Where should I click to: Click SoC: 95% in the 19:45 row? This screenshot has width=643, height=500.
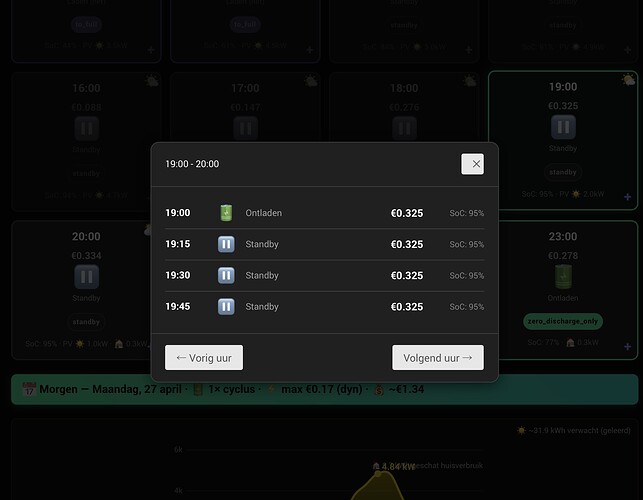(467, 307)
